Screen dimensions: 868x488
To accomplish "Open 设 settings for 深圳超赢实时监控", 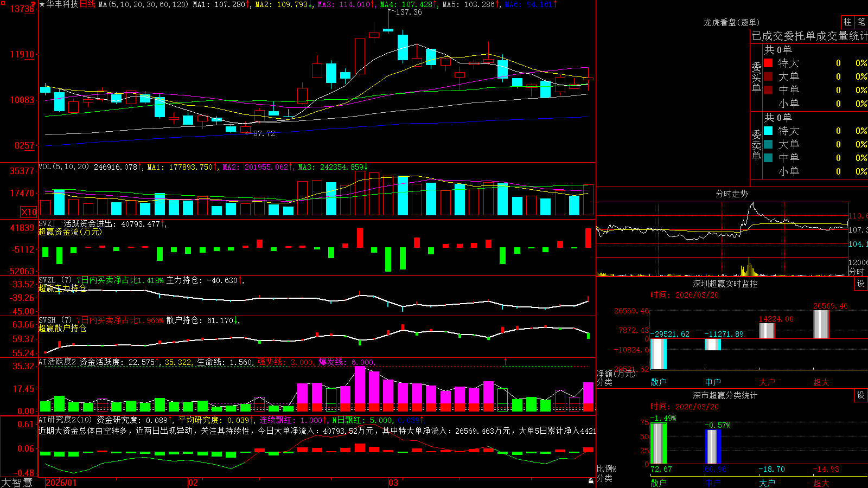I will pyautogui.click(x=860, y=284).
